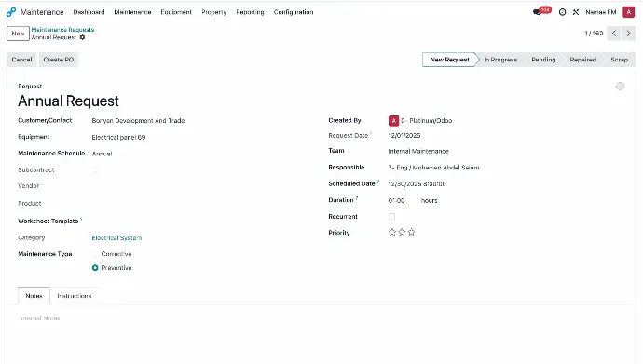Open company switcher Namaa FM
643x364 pixels.
[x=601, y=12]
